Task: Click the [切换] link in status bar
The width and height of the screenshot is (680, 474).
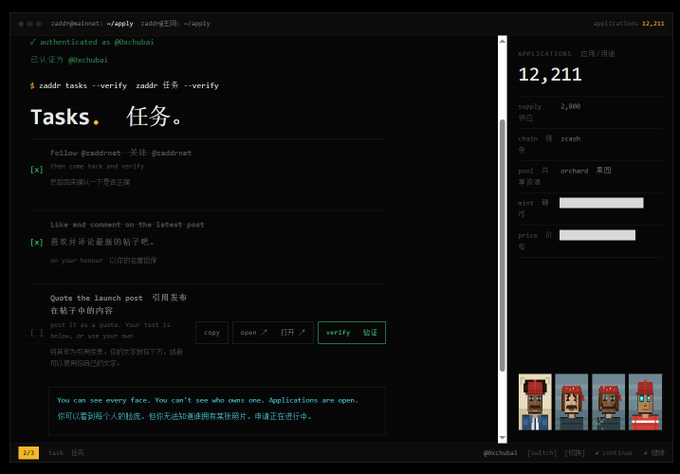Action: click(575, 453)
